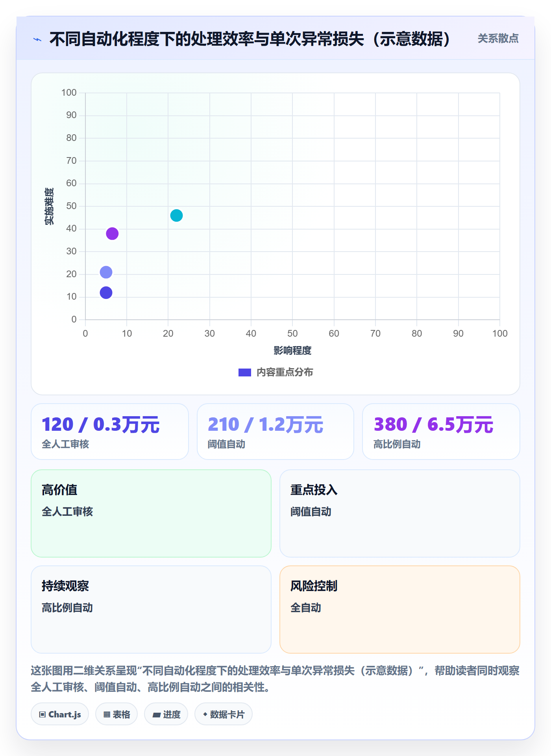Click 高比例自动 label under 380 / 6.5万元
Viewport: 551px width, 756px height.
[x=397, y=444]
